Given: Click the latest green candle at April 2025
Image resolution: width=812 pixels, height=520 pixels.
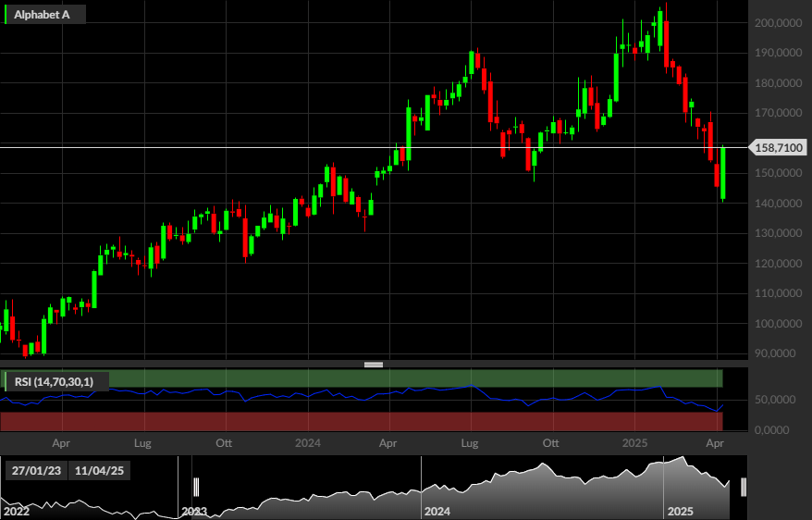Looking at the screenshot, I should [723, 173].
